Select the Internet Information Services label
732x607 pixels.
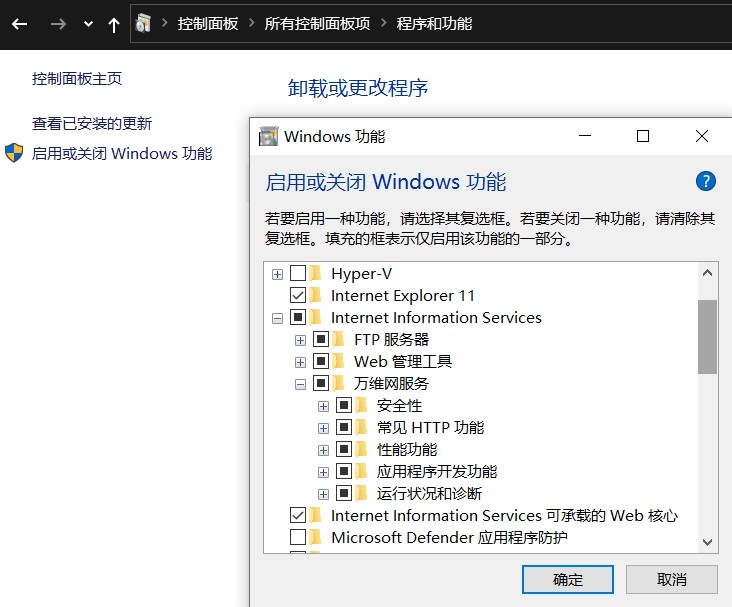(436, 318)
